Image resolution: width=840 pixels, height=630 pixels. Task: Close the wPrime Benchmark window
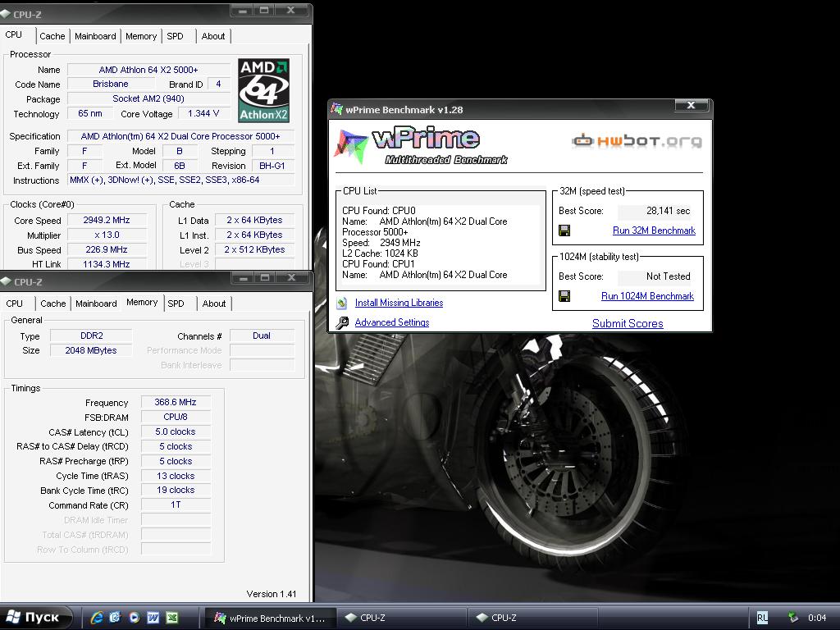coord(691,105)
